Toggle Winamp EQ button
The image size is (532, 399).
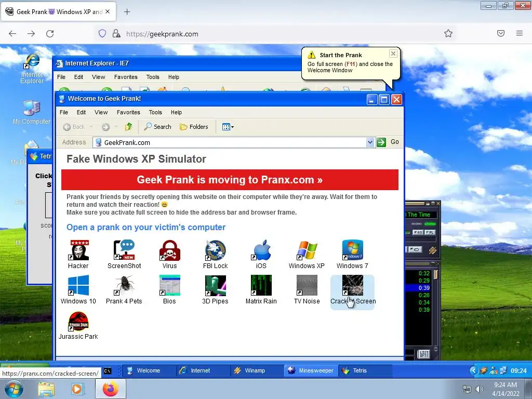(418, 232)
